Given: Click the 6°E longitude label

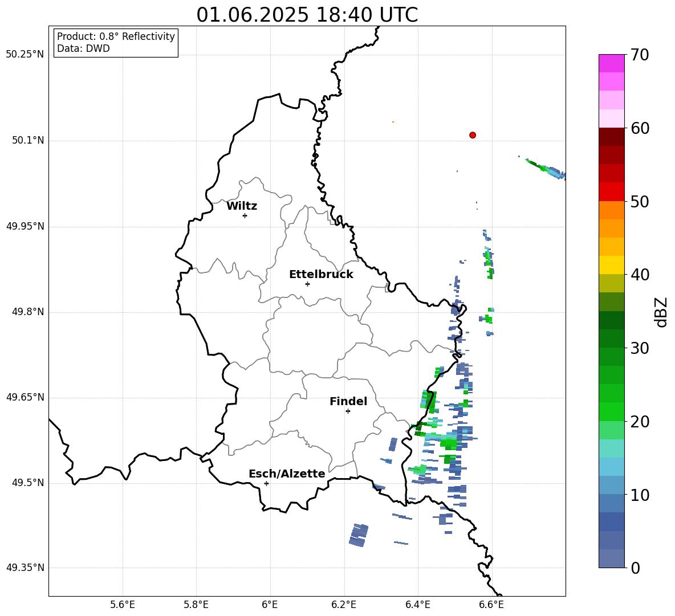Looking at the screenshot, I should coord(270,605).
